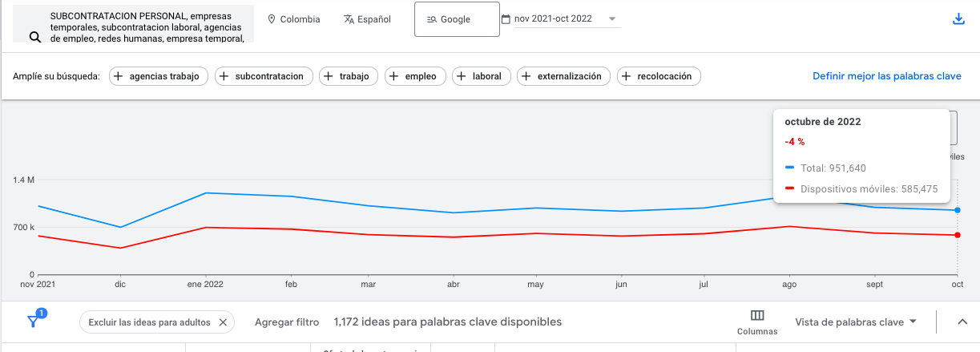Click the '1.4 M' y-axis label
Screen dimensions: 980x352
coord(24,180)
